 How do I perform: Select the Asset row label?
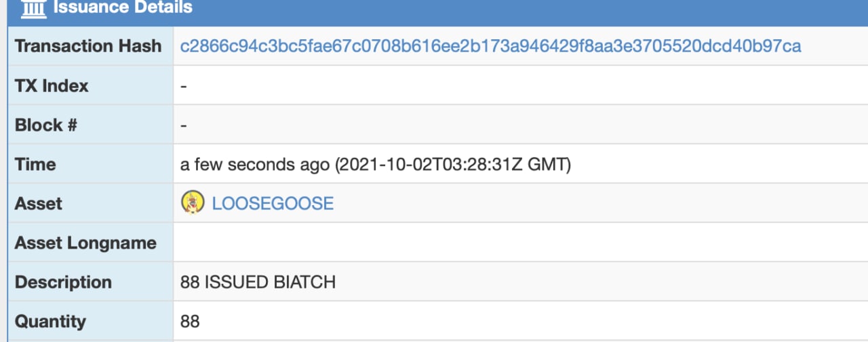point(38,204)
